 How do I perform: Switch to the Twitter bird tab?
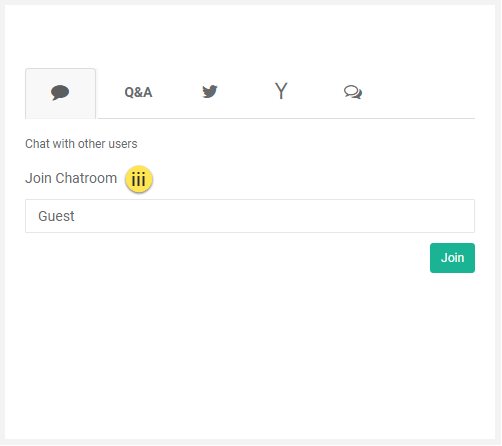(x=210, y=92)
